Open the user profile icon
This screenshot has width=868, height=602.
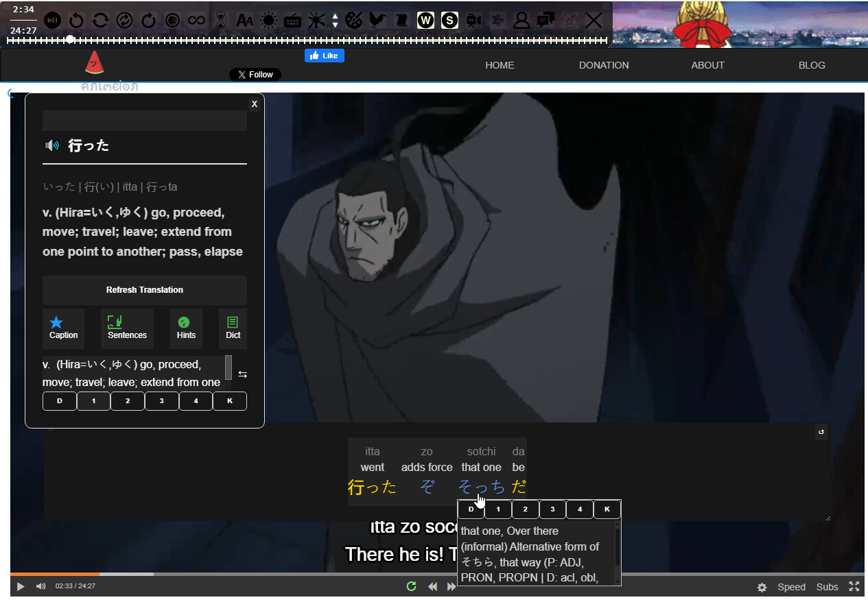[x=521, y=21]
